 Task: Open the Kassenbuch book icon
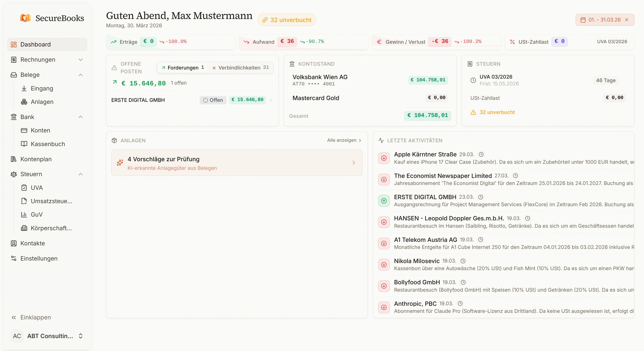click(x=24, y=144)
